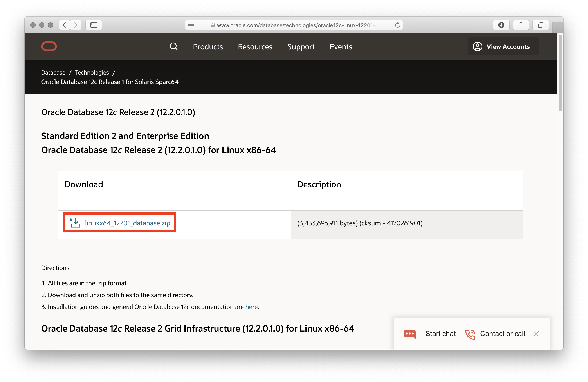Open the Oracle site search icon
Image resolution: width=588 pixels, height=382 pixels.
pyautogui.click(x=174, y=46)
